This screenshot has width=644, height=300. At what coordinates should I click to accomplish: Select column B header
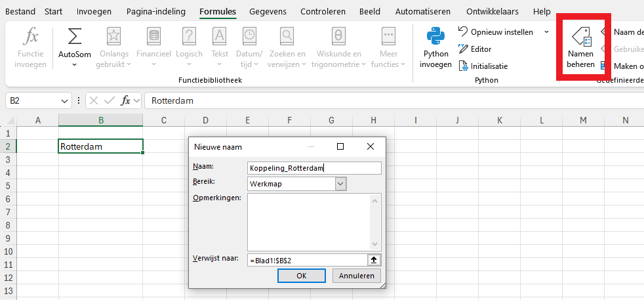point(100,120)
